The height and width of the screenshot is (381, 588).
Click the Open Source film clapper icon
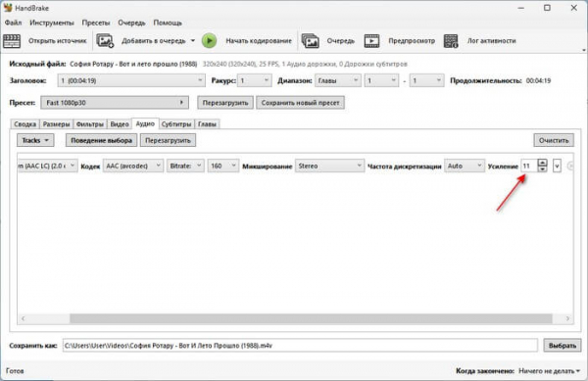12,41
